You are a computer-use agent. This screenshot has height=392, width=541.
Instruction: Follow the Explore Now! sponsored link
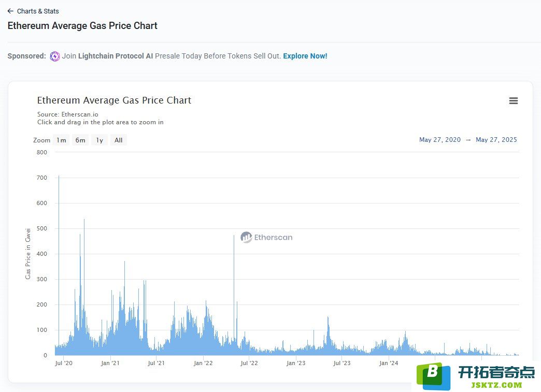pos(305,56)
